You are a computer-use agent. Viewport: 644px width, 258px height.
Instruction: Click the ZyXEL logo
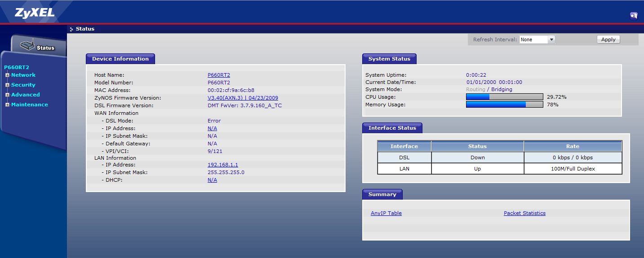click(35, 13)
